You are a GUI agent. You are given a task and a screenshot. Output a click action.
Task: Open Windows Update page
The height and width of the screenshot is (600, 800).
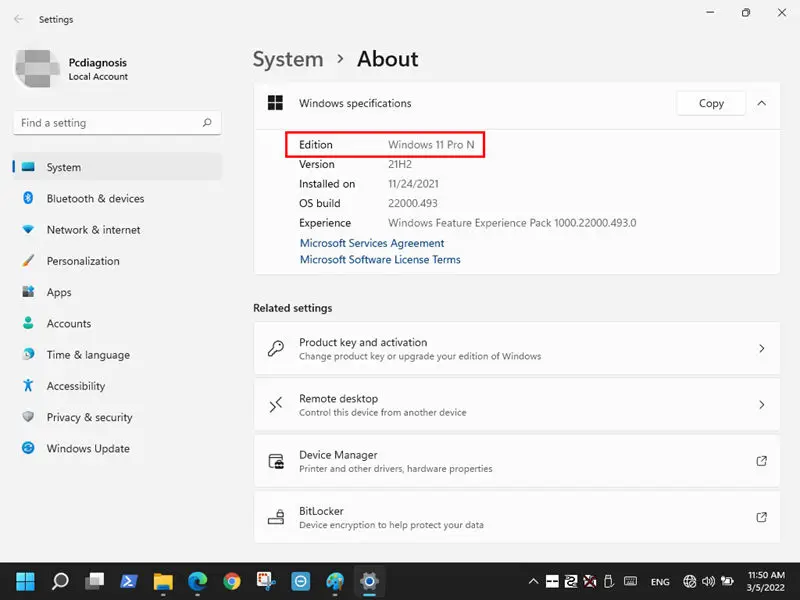coord(88,449)
